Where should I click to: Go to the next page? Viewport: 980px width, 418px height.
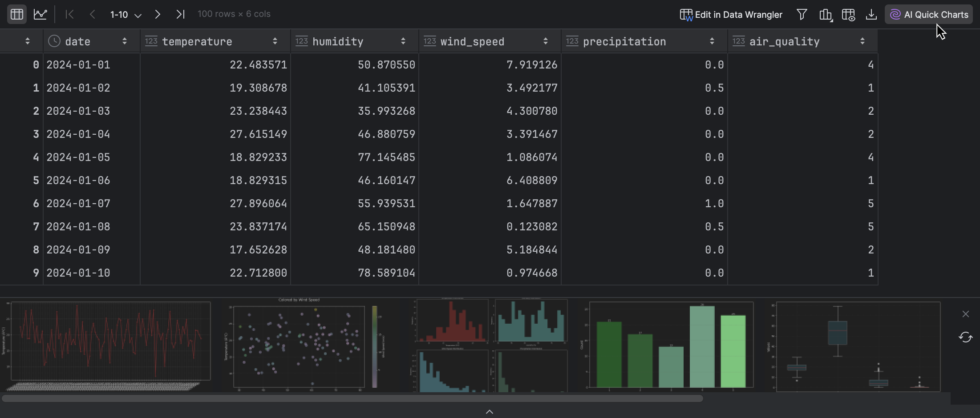coord(158,14)
